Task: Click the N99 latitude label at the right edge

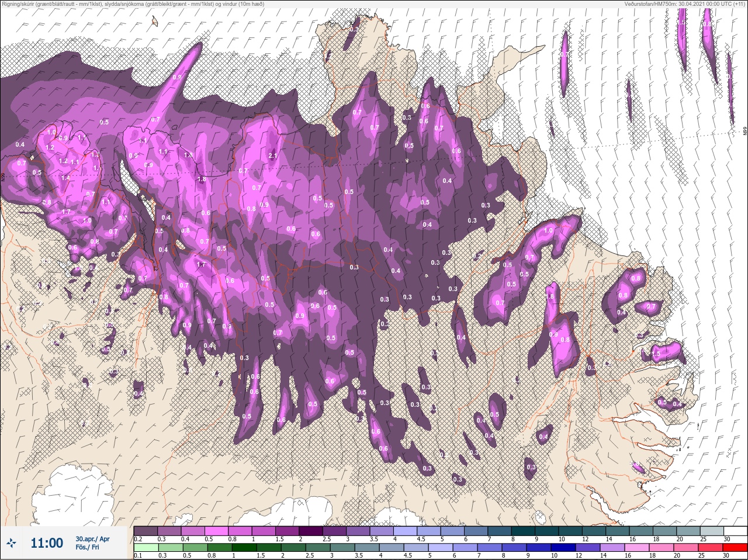Action: (x=744, y=132)
